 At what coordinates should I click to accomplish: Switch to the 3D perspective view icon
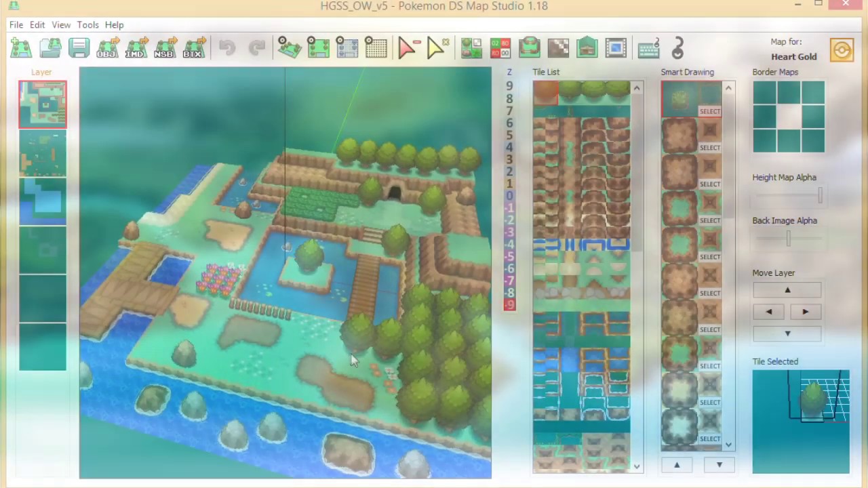tap(290, 48)
